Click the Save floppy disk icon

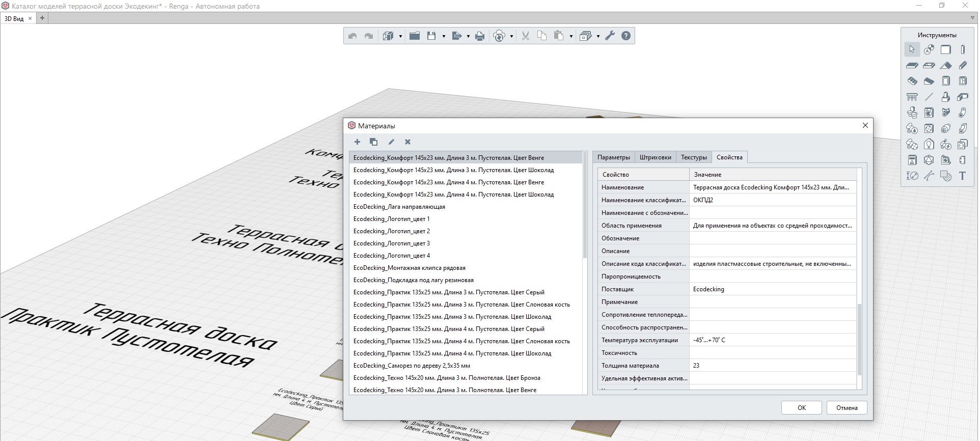[431, 36]
